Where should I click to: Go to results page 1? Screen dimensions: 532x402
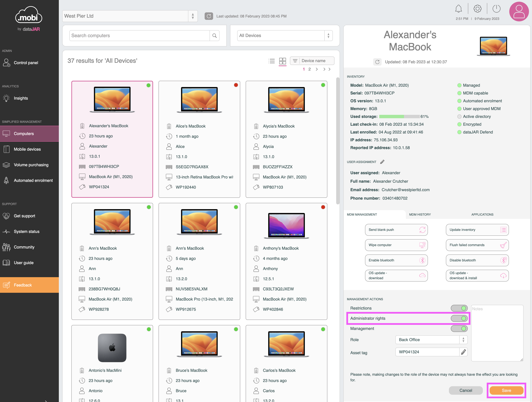pos(304,69)
